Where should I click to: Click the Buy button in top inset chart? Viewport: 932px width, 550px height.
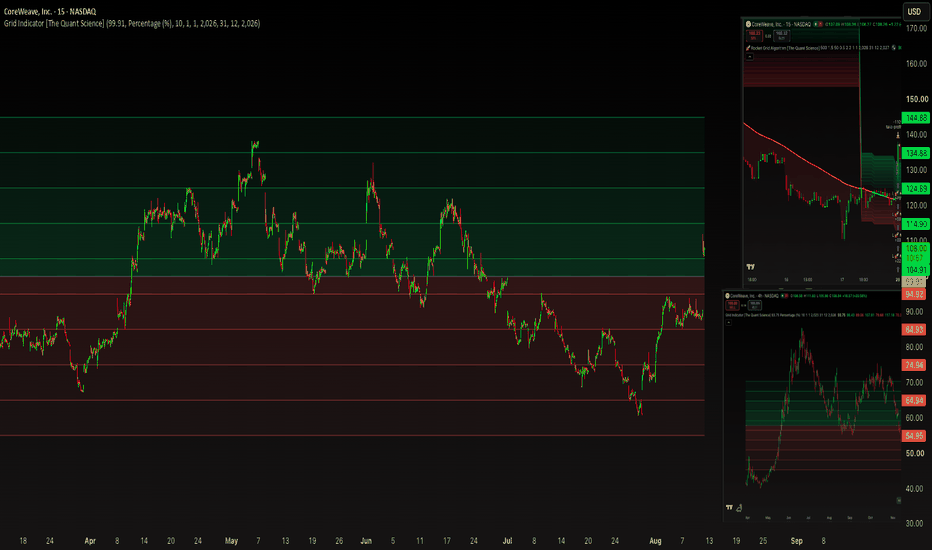782,36
